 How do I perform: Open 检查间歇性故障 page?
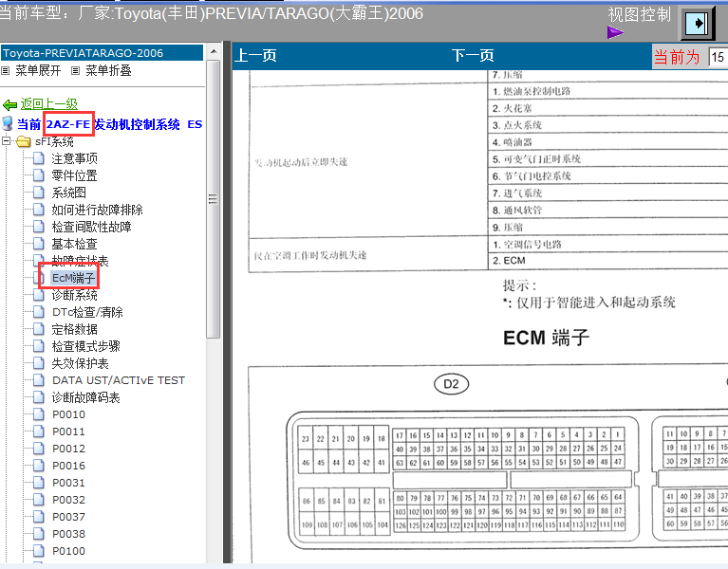click(91, 227)
